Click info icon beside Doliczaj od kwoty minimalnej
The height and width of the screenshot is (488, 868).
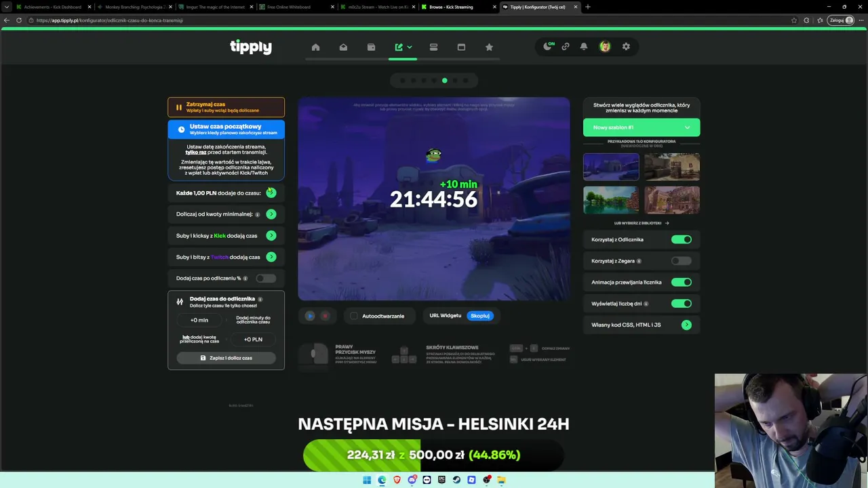257,214
